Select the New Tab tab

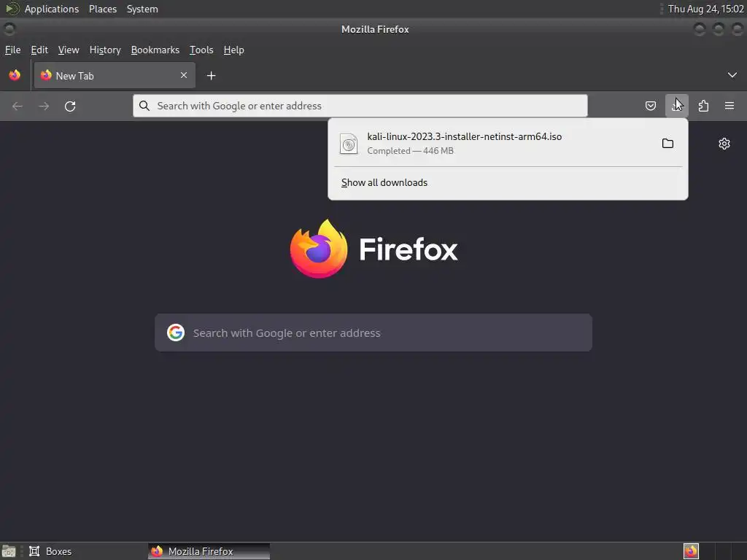115,75
